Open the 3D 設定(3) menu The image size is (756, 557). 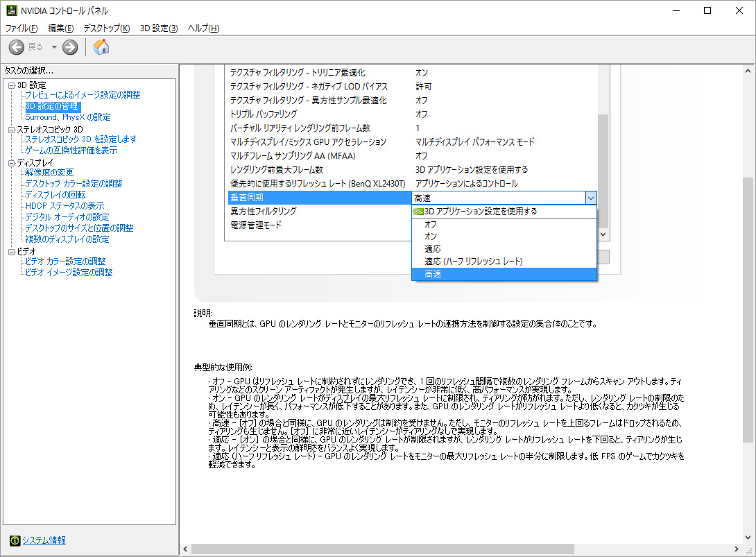pos(159,28)
